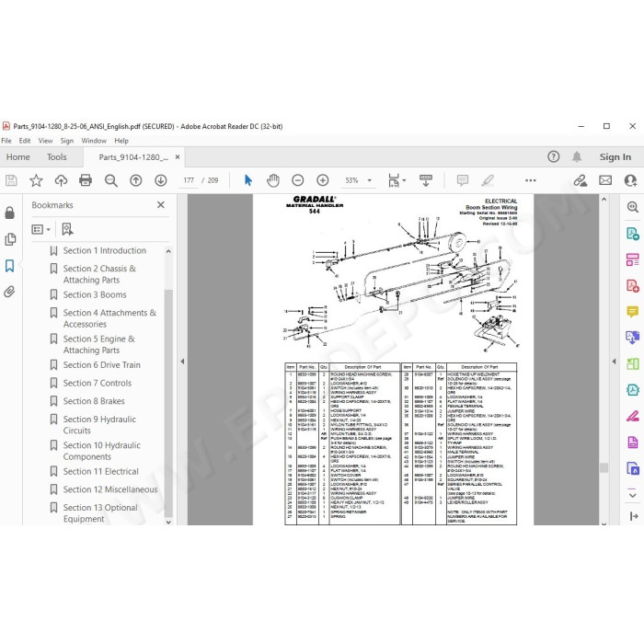644x644 pixels.
Task: Click the page number field showing 177
Action: (x=189, y=180)
